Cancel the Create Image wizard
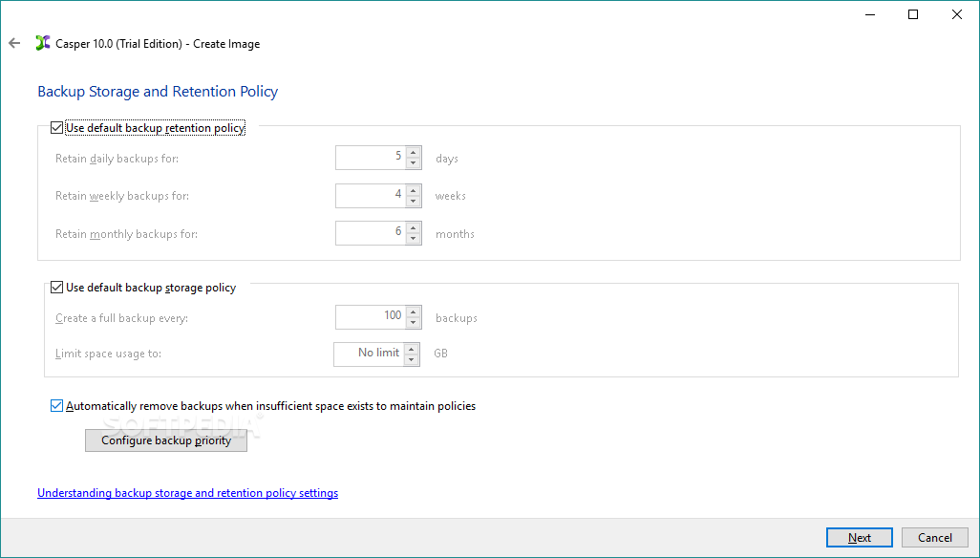This screenshot has width=980, height=558. pyautogui.click(x=935, y=537)
